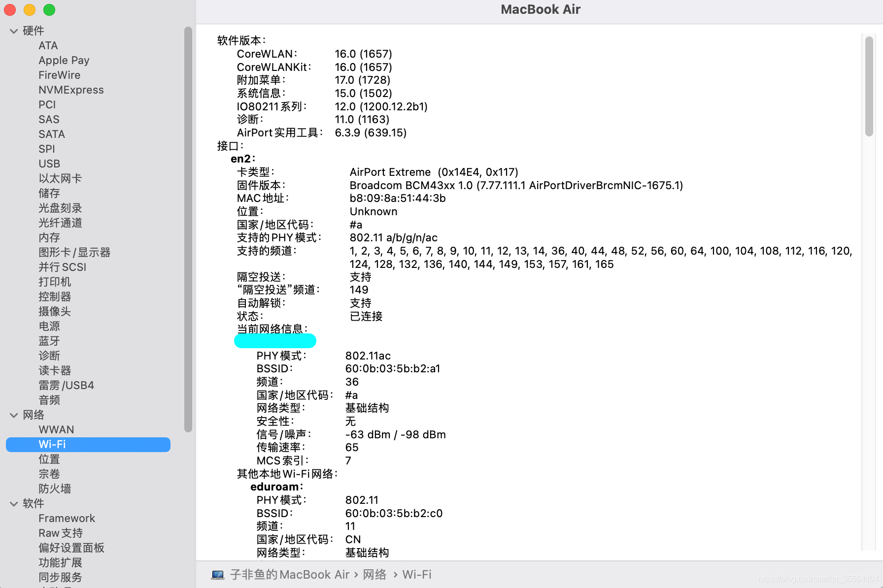The image size is (883, 588).
Task: Open the 防火墙 entry
Action: coord(55,489)
